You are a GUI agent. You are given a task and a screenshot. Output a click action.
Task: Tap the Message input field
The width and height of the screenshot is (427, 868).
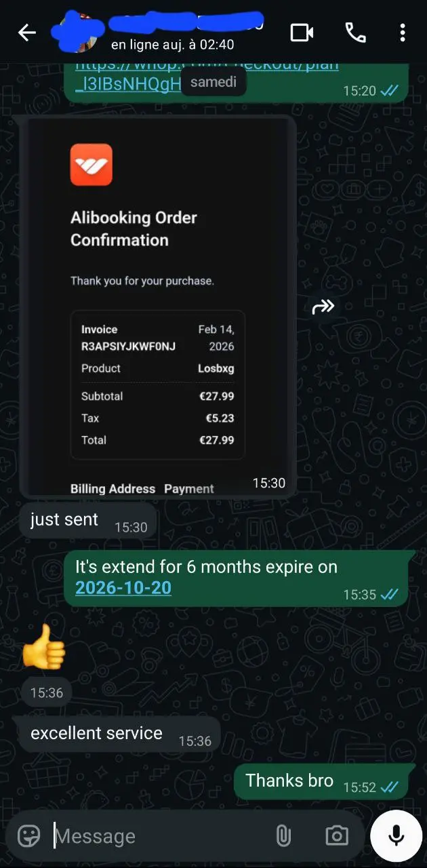[156, 836]
